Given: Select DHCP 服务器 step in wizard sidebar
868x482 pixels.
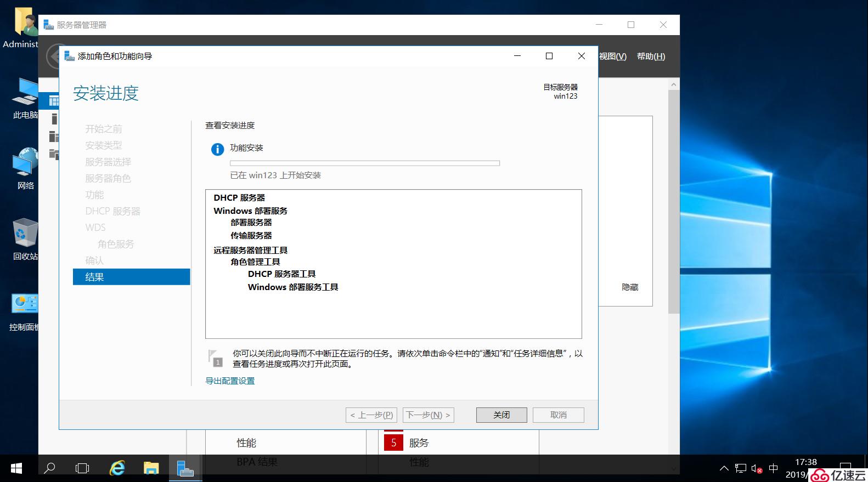Looking at the screenshot, I should click(x=113, y=211).
